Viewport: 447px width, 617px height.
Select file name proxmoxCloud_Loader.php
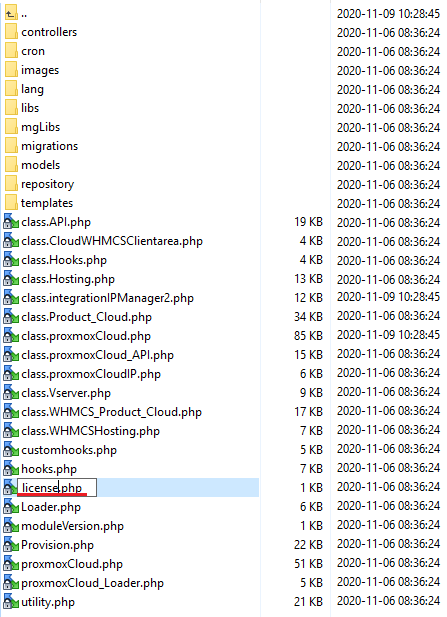point(92,583)
